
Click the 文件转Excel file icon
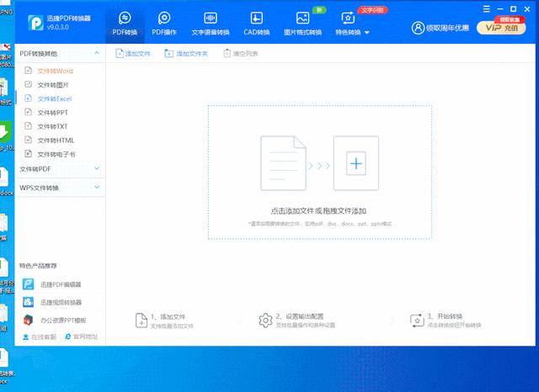click(x=29, y=98)
